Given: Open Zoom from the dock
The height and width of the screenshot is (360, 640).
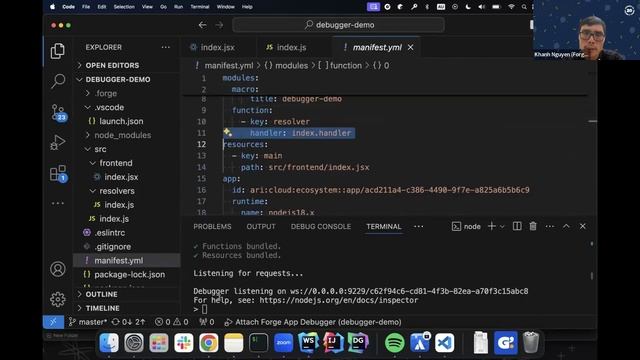Looking at the screenshot, I should click(283, 342).
